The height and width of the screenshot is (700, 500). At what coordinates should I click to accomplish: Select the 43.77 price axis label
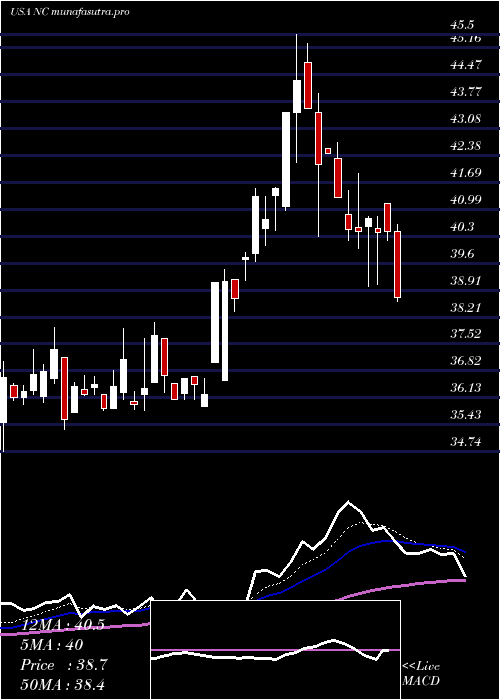point(466,92)
